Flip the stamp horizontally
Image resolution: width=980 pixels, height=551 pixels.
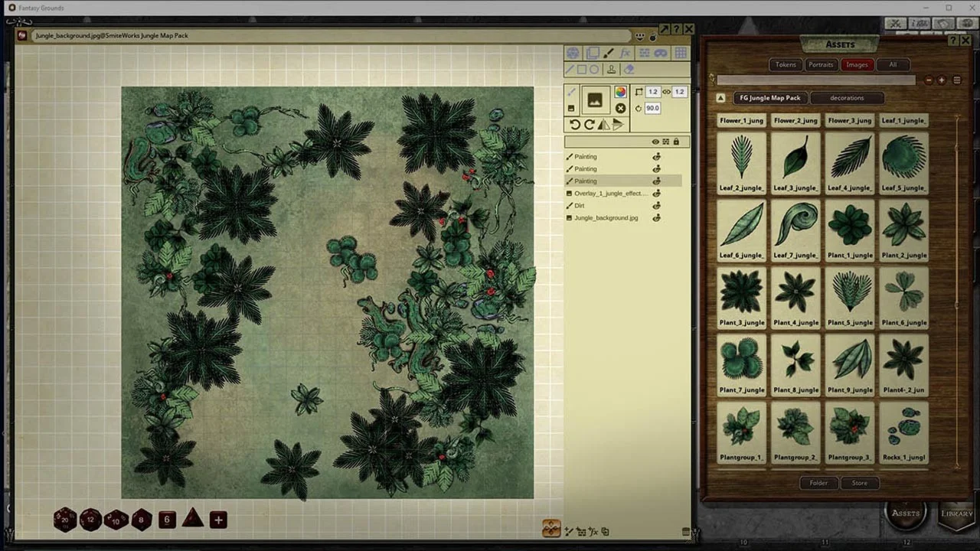tap(604, 125)
